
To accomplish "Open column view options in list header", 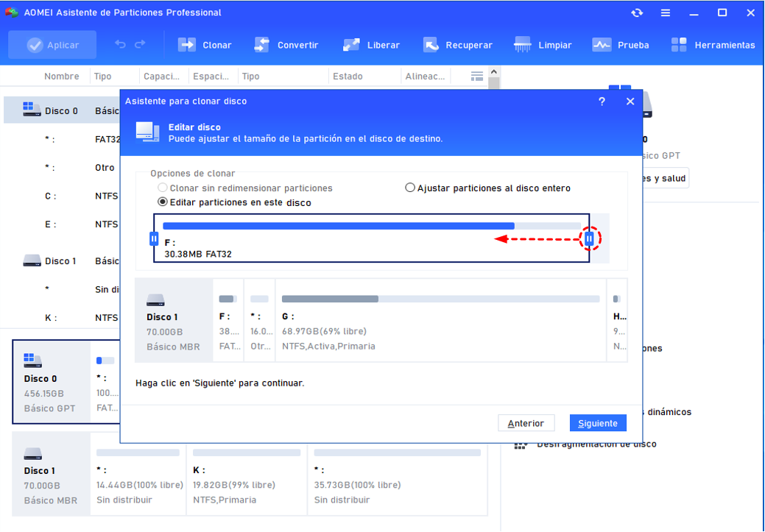I will click(477, 77).
